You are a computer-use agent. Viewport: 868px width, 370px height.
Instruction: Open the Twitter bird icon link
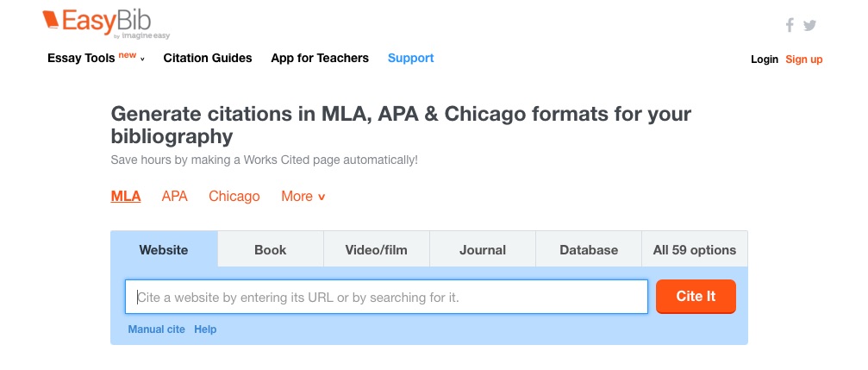(x=809, y=25)
